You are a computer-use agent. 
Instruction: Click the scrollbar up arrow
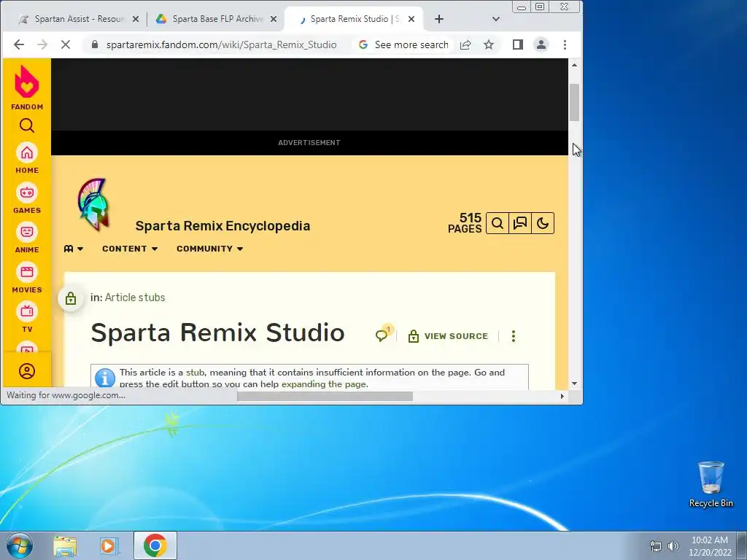[x=575, y=65]
